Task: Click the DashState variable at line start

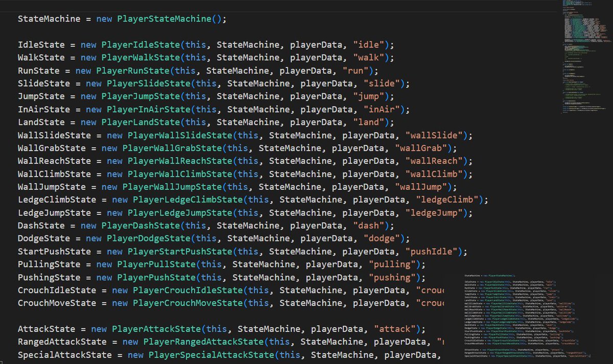Action: (x=41, y=226)
